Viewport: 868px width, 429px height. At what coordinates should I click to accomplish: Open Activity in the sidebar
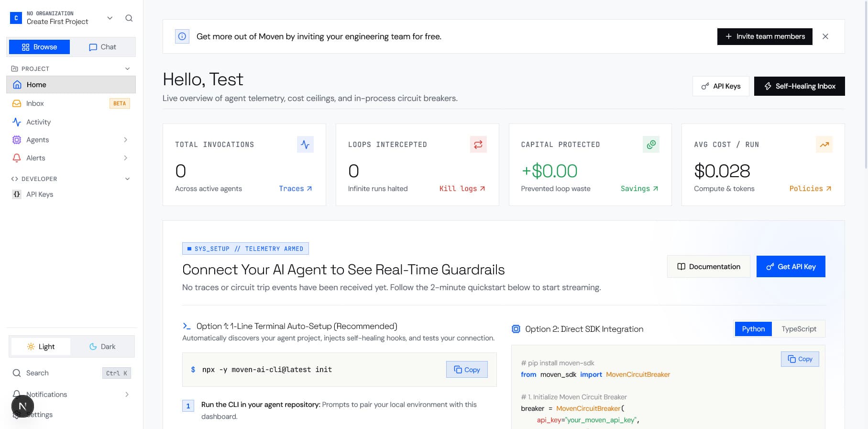pos(71,122)
